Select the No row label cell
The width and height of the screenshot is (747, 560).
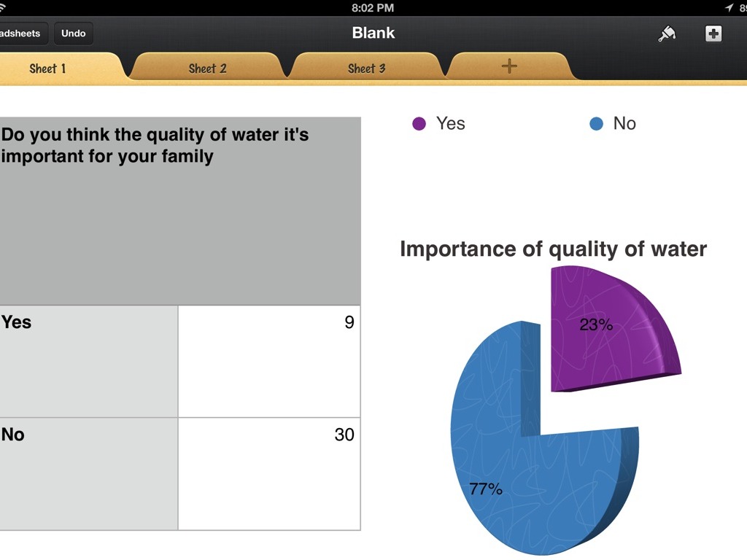(88, 473)
